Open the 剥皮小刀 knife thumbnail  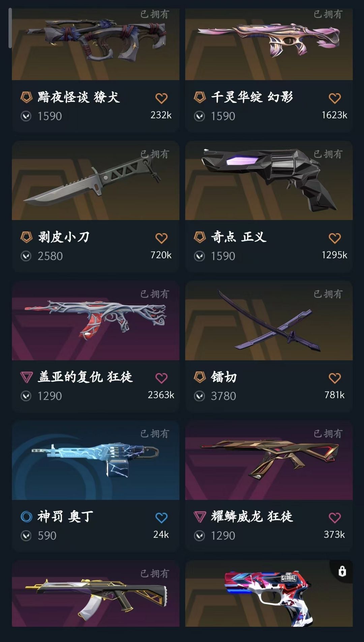click(x=96, y=181)
